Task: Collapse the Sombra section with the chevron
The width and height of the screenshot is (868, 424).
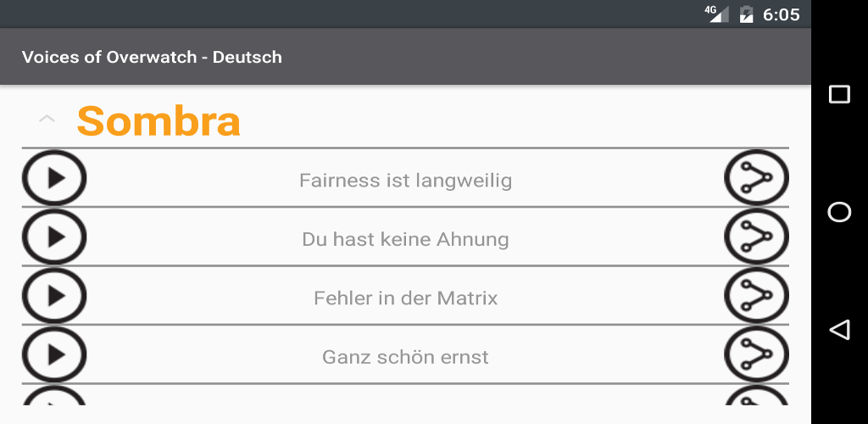Action: click(x=47, y=118)
